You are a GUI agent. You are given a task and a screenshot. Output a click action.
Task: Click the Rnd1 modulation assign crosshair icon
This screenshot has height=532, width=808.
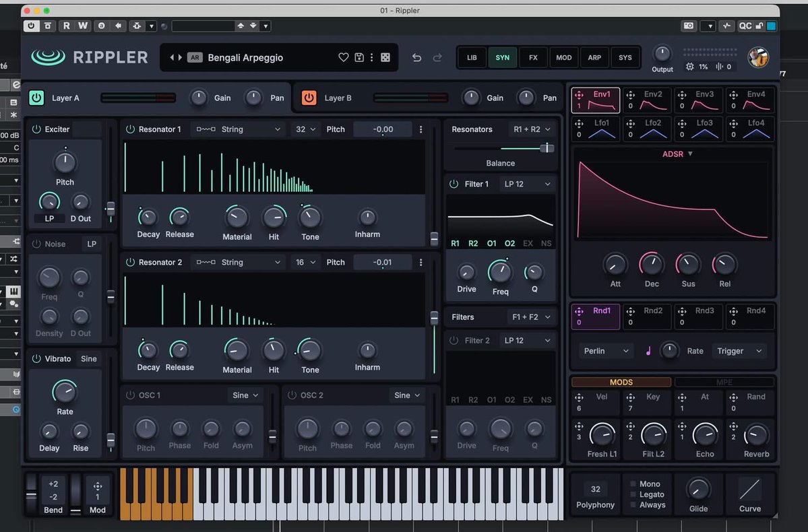579,311
